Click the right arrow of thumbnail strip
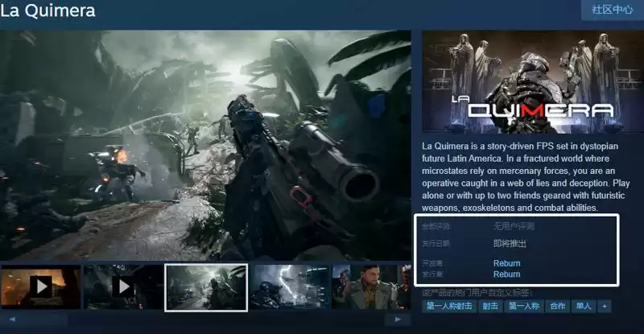This screenshot has height=334, width=644. [x=398, y=320]
